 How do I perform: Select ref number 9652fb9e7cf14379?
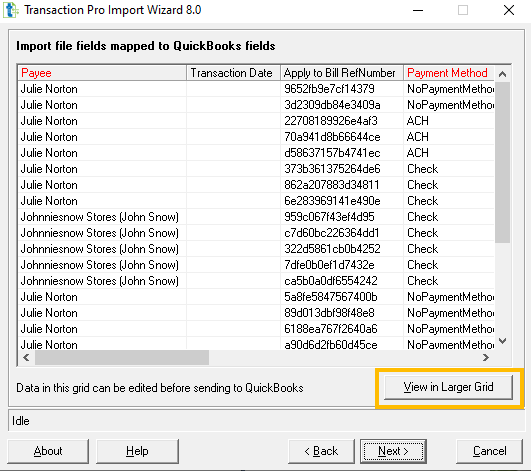[x=342, y=89]
